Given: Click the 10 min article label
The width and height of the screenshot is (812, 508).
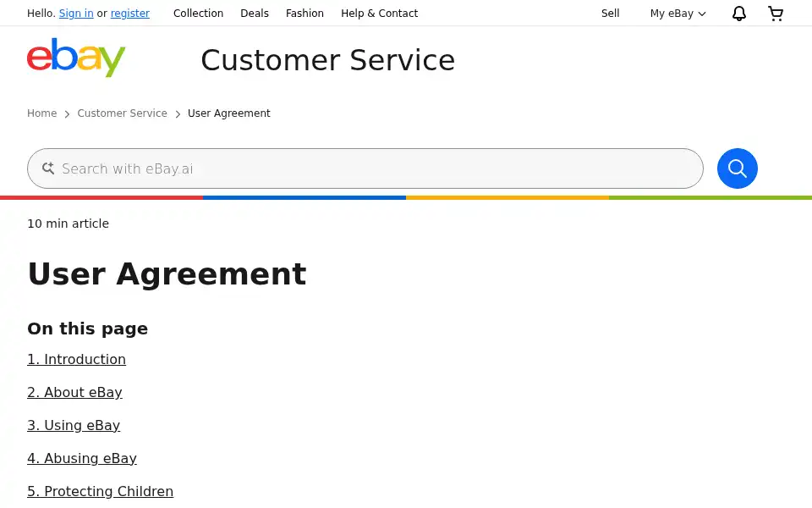Looking at the screenshot, I should 68,224.
